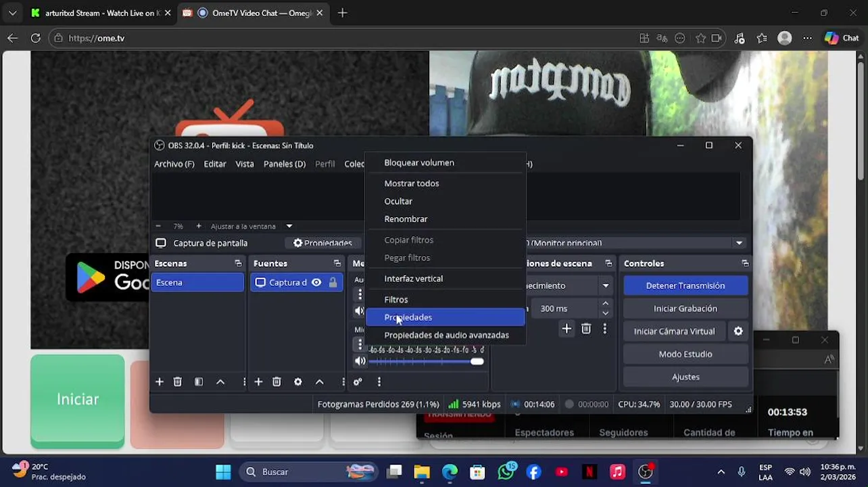Show hidden system tray icons chevron

pyautogui.click(x=721, y=472)
